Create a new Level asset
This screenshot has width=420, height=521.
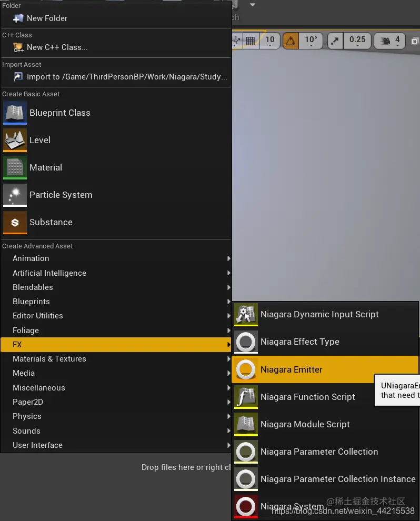click(x=116, y=140)
